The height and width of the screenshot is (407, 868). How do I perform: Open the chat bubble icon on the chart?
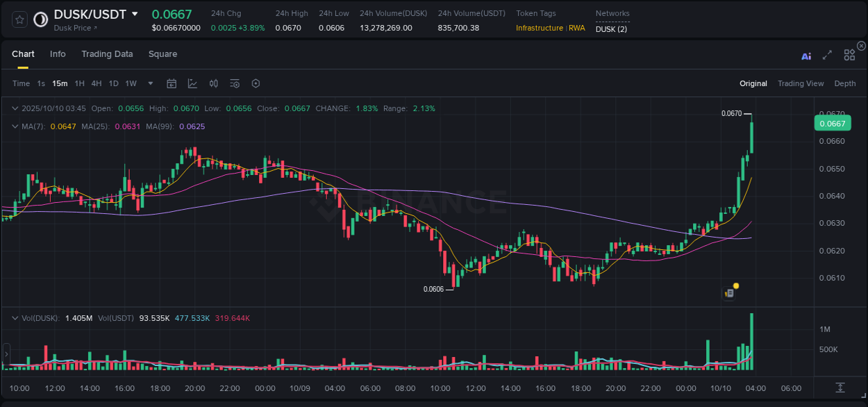730,293
